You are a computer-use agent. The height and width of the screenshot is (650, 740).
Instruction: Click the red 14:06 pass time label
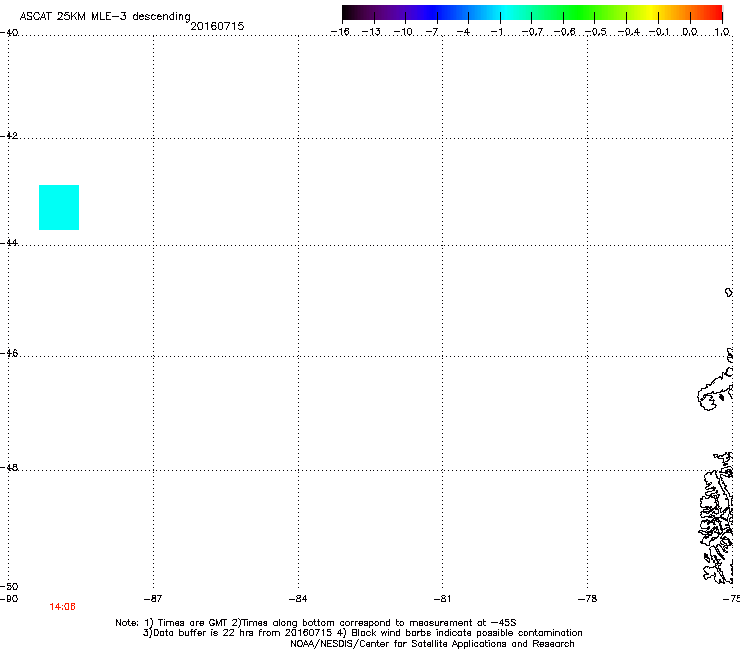[62, 607]
